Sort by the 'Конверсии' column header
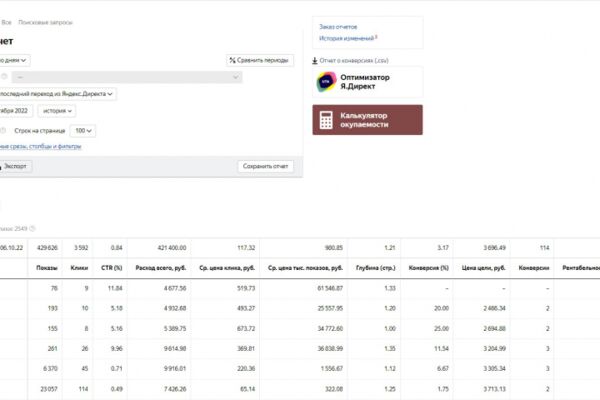 [x=534, y=268]
